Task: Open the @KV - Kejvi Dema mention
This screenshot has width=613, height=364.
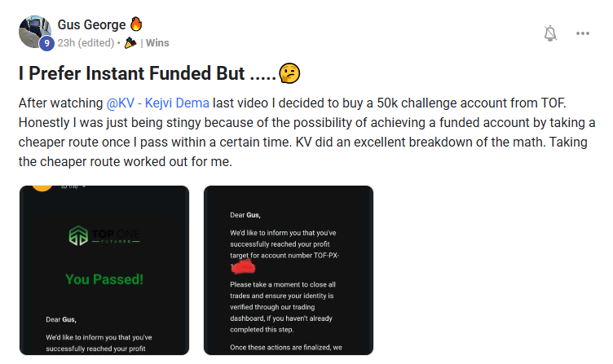Action: (x=158, y=104)
